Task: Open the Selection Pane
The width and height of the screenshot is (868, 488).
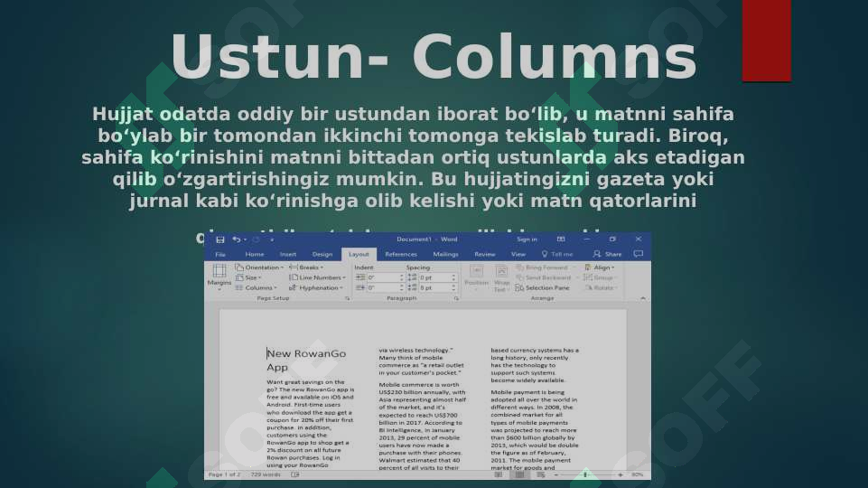Action: click(x=543, y=288)
